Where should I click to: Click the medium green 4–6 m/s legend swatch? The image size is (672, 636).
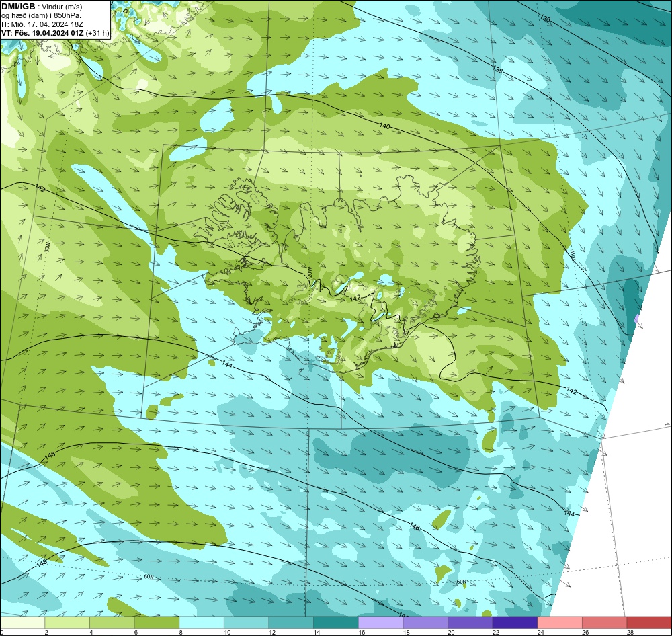point(112,623)
